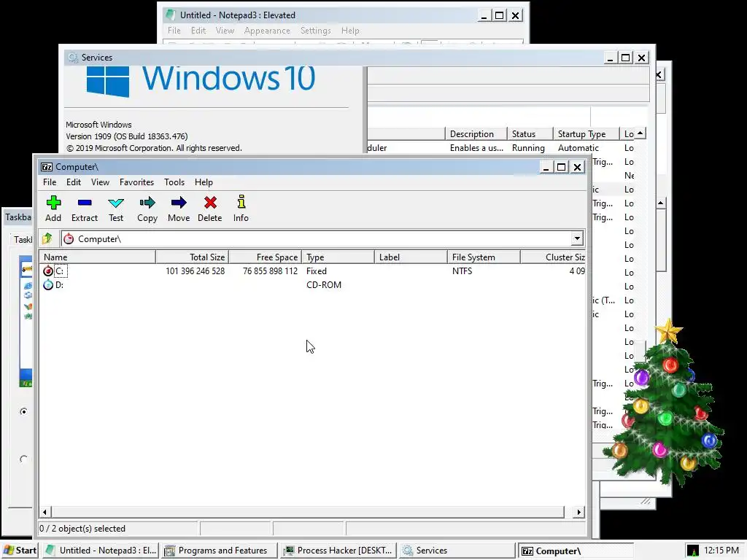Select the Move toolbar icon
This screenshot has width=747, height=560.
[x=179, y=203]
